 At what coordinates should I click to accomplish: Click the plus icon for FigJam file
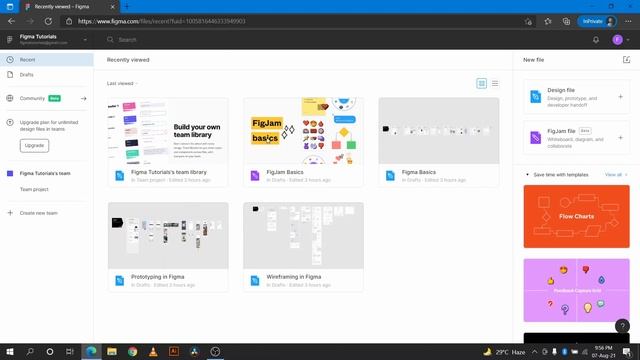(620, 138)
